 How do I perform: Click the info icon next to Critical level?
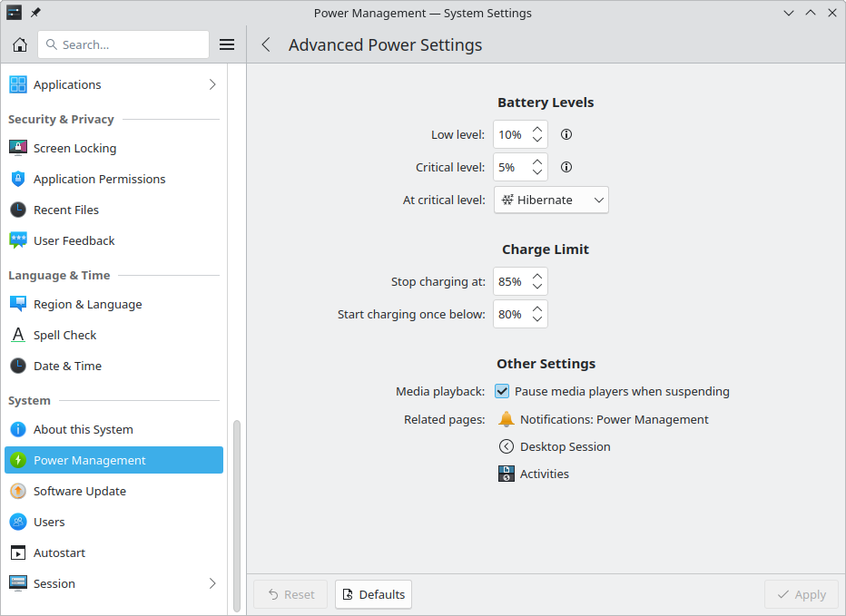coord(566,167)
